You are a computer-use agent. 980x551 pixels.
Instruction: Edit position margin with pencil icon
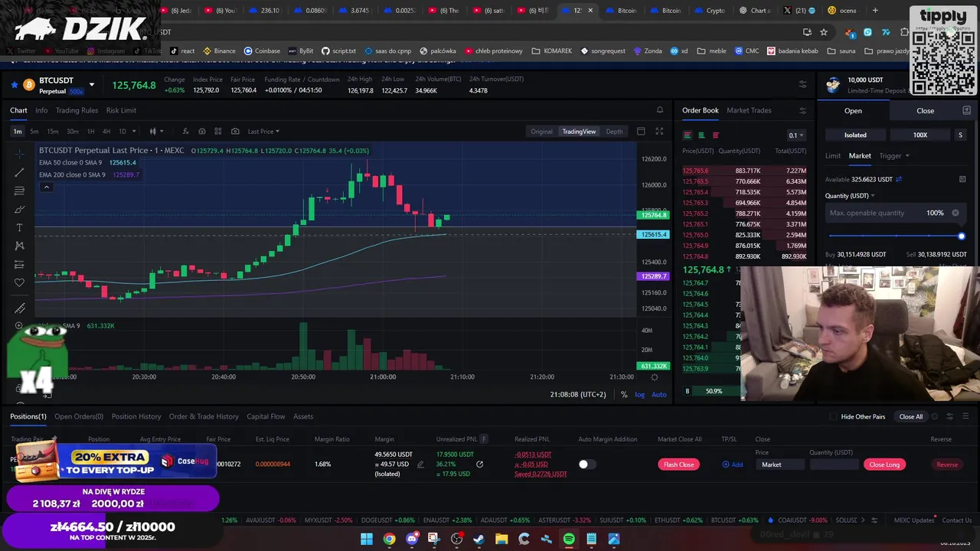(420, 465)
